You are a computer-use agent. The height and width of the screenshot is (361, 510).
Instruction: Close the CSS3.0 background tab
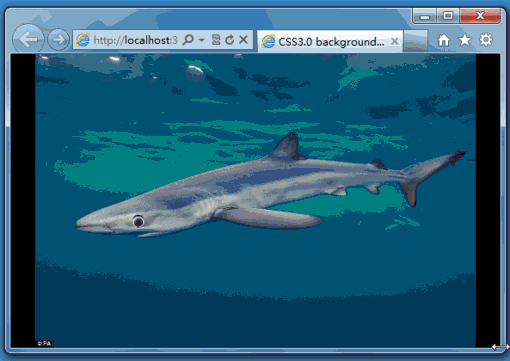click(x=394, y=41)
